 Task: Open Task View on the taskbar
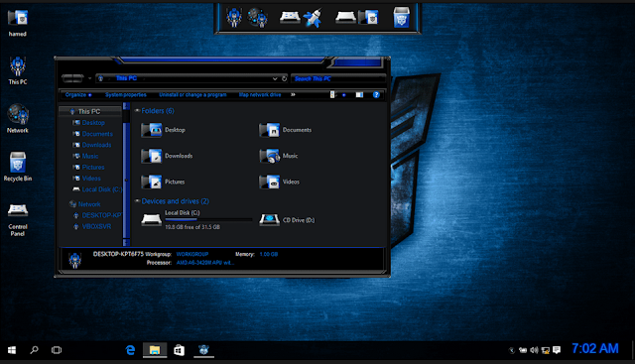57,350
